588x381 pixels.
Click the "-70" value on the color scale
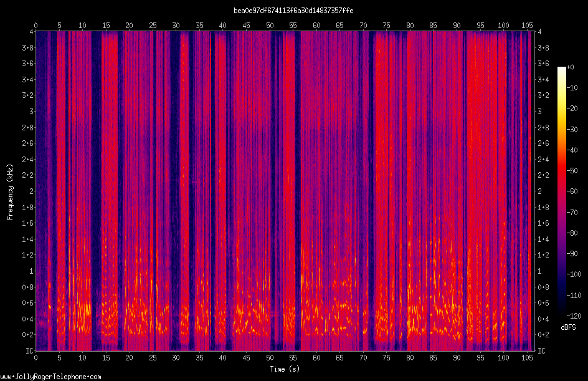pyautogui.click(x=572, y=213)
